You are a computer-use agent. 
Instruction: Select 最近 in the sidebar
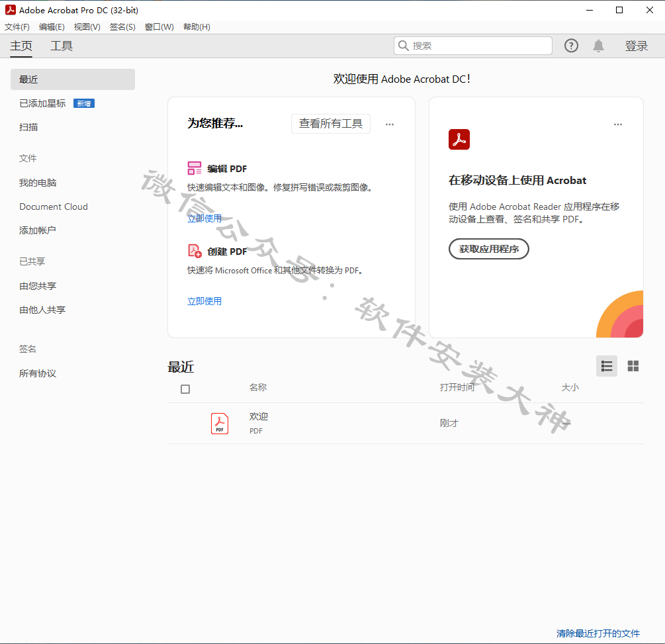click(73, 79)
